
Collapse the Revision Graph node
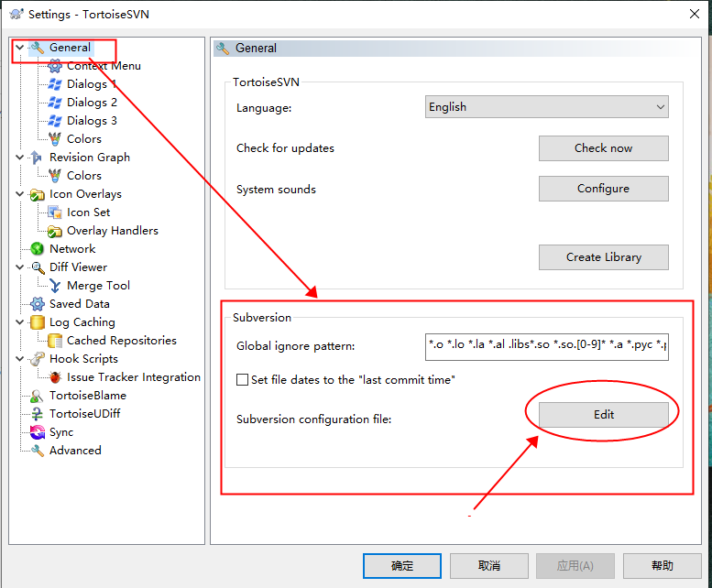(x=19, y=158)
